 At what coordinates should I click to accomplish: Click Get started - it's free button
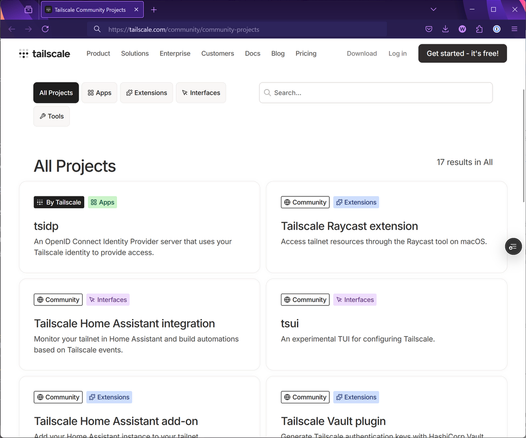tap(463, 53)
